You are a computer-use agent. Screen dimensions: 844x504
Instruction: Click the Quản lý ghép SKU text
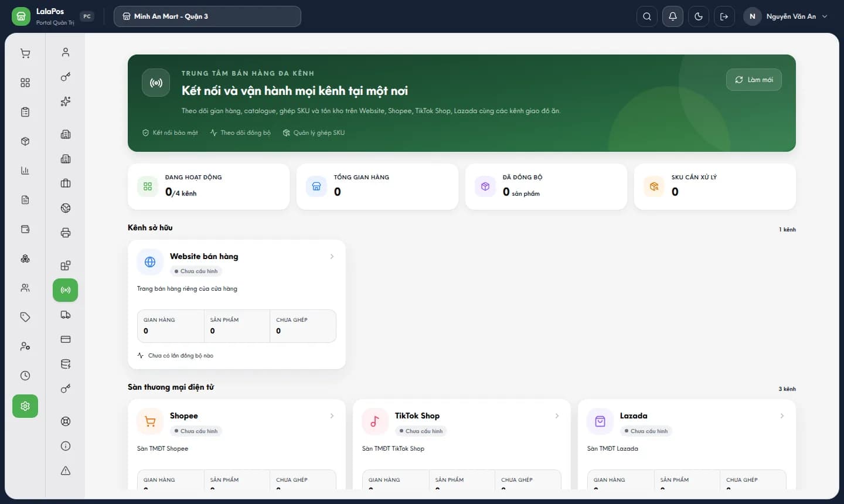point(319,133)
